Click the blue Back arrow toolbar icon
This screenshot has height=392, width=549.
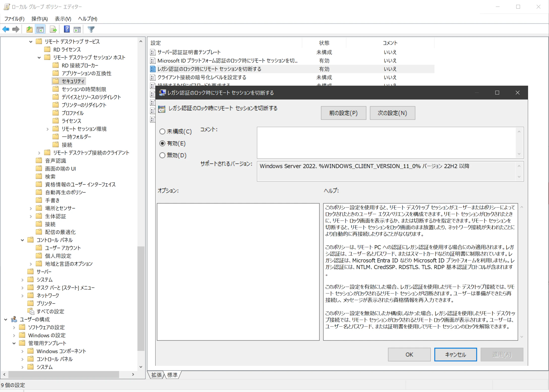click(x=6, y=29)
